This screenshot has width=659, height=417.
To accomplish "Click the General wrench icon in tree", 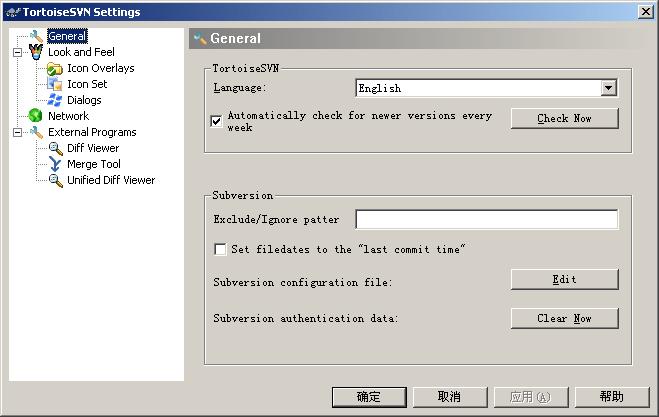I will 36,36.
